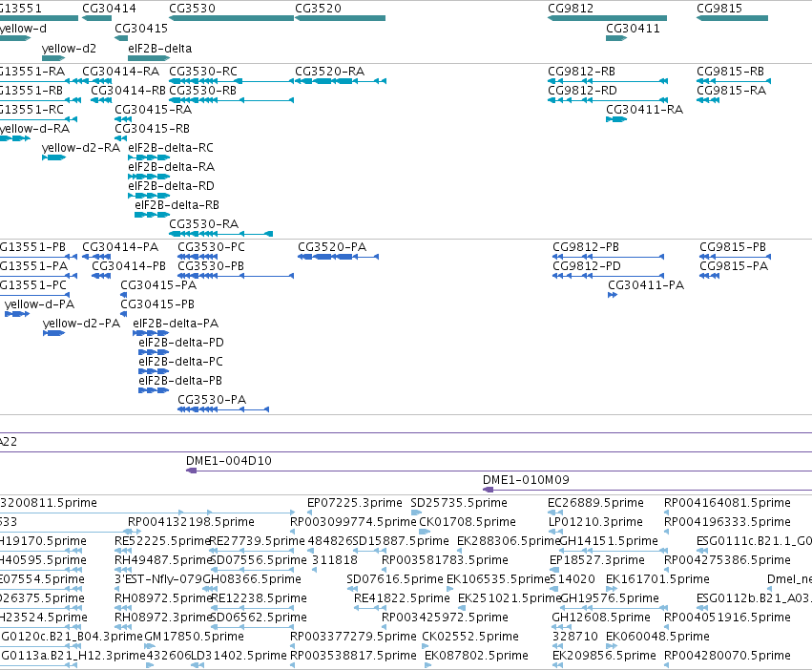Select protein CG3530-PB
This screenshot has width=812, height=670.
pos(211,267)
